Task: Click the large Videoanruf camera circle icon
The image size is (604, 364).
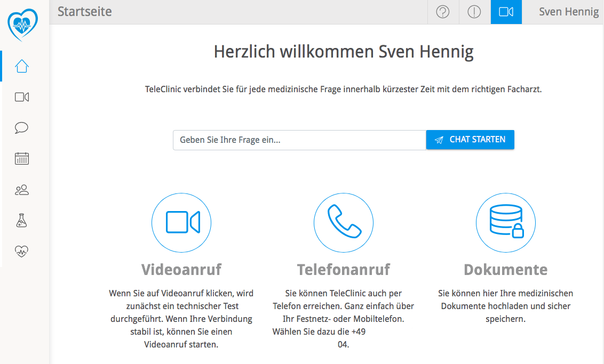Action: pyautogui.click(x=181, y=222)
